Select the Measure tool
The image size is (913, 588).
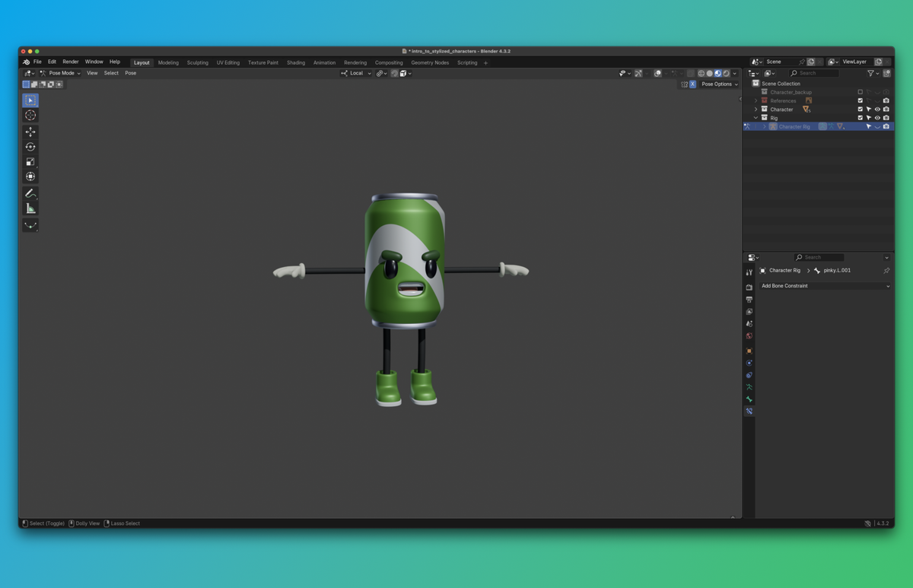[30, 208]
